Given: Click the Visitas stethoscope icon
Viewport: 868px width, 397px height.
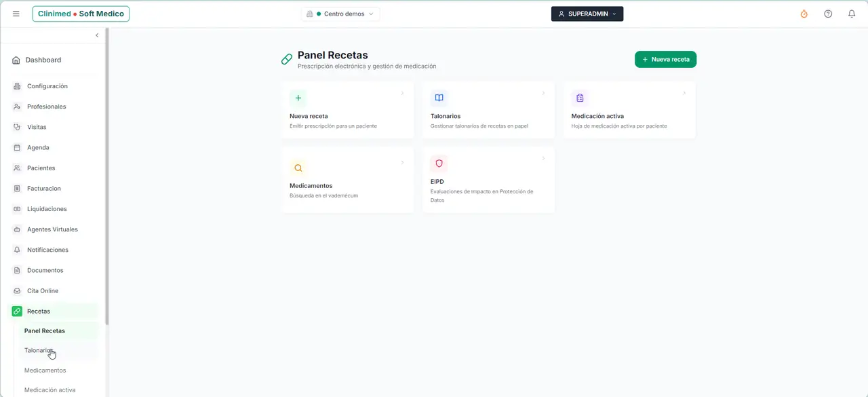Looking at the screenshot, I should tap(17, 127).
